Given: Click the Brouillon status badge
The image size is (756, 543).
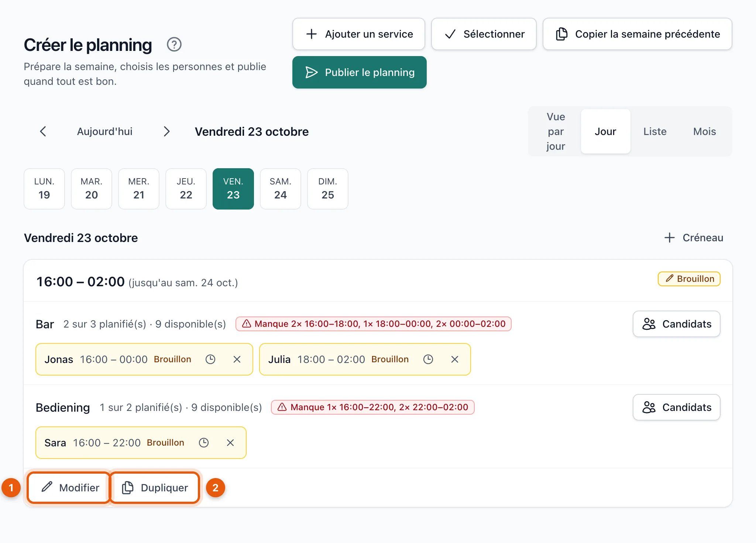Looking at the screenshot, I should (x=689, y=279).
